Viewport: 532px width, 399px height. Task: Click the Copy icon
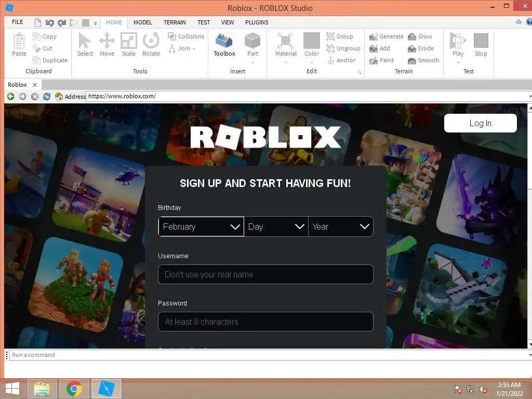pos(36,36)
